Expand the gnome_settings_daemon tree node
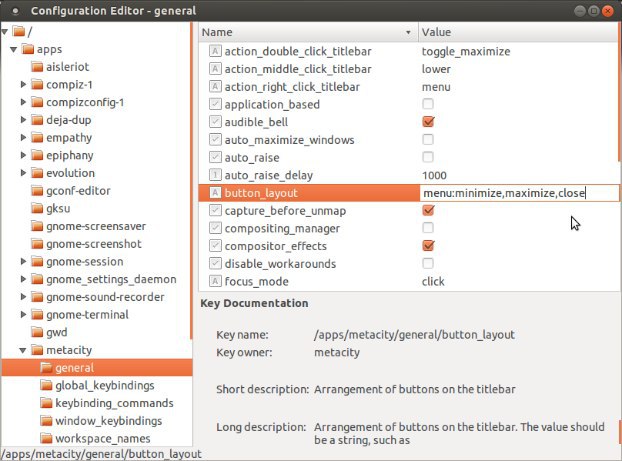 click(23, 279)
